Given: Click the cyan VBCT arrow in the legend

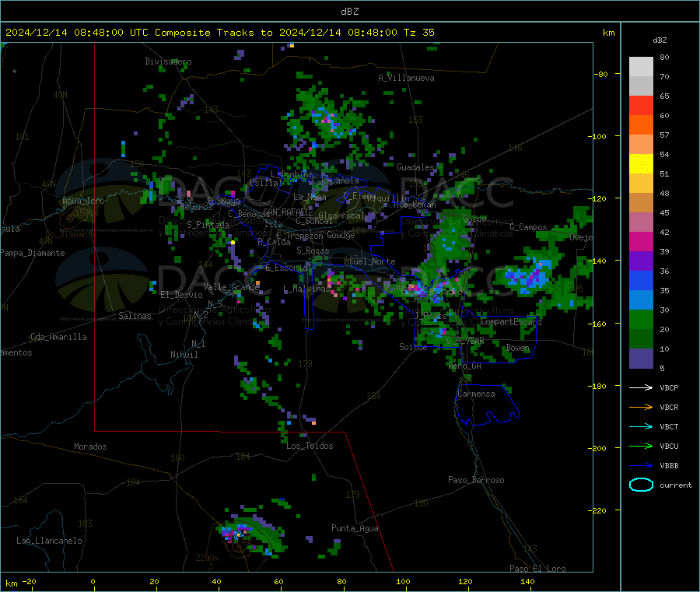Looking at the screenshot, I should click(x=641, y=426).
